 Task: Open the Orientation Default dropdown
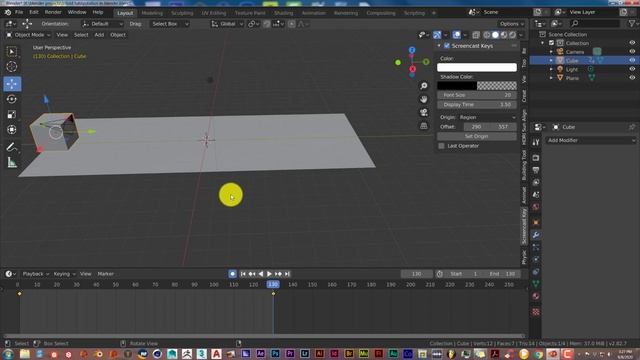tap(102, 24)
